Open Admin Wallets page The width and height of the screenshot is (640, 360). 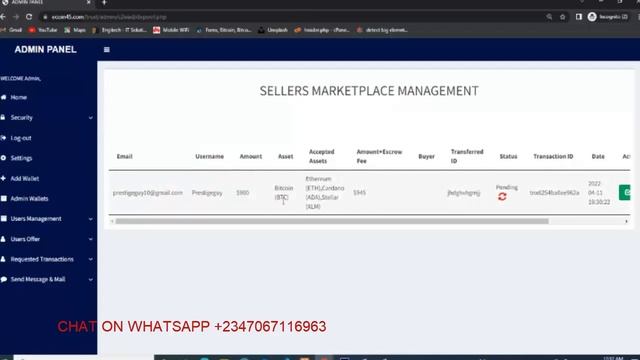coord(29,199)
